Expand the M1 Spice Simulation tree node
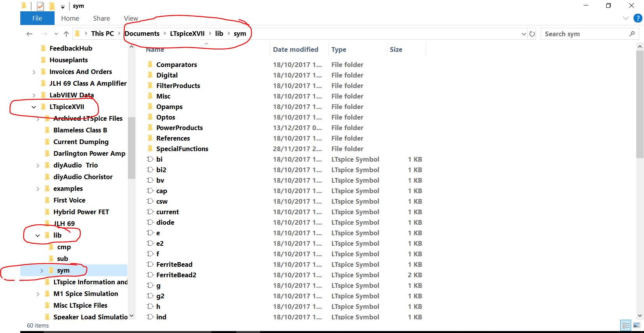 (x=38, y=294)
